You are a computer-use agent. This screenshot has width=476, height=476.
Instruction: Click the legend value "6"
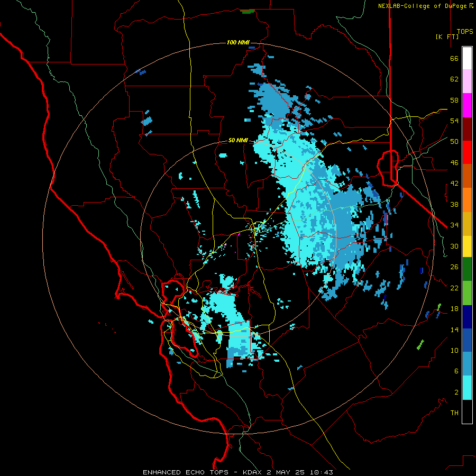[x=456, y=371]
